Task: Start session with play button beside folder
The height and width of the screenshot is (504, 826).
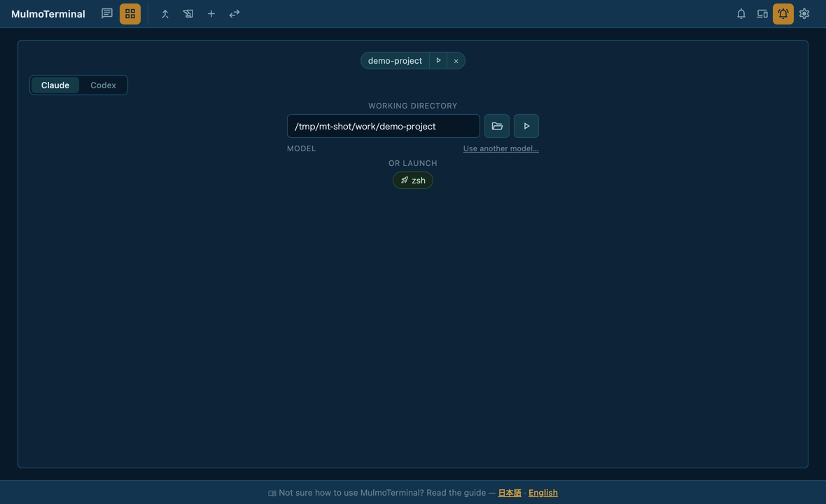Action: (x=526, y=126)
